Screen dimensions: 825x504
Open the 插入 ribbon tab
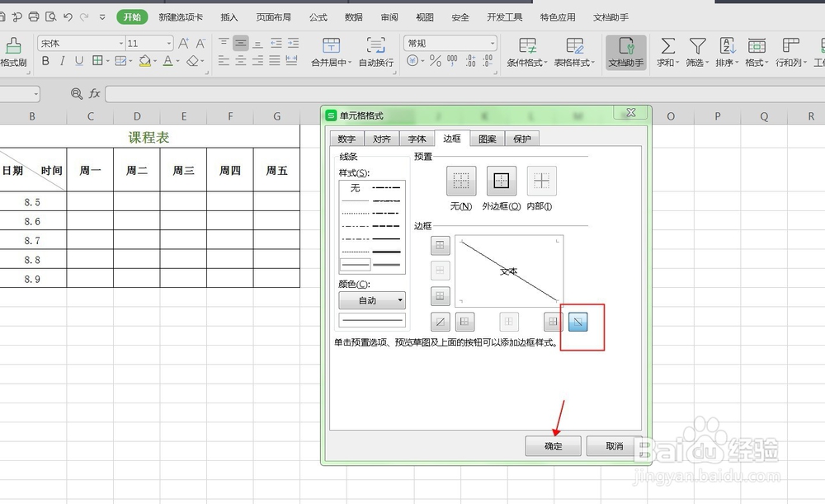229,16
